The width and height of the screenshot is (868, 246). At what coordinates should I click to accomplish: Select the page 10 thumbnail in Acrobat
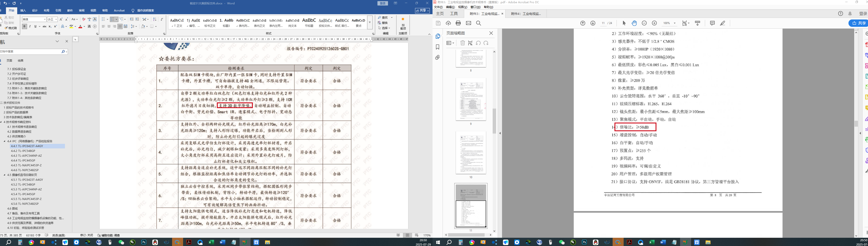point(471,153)
